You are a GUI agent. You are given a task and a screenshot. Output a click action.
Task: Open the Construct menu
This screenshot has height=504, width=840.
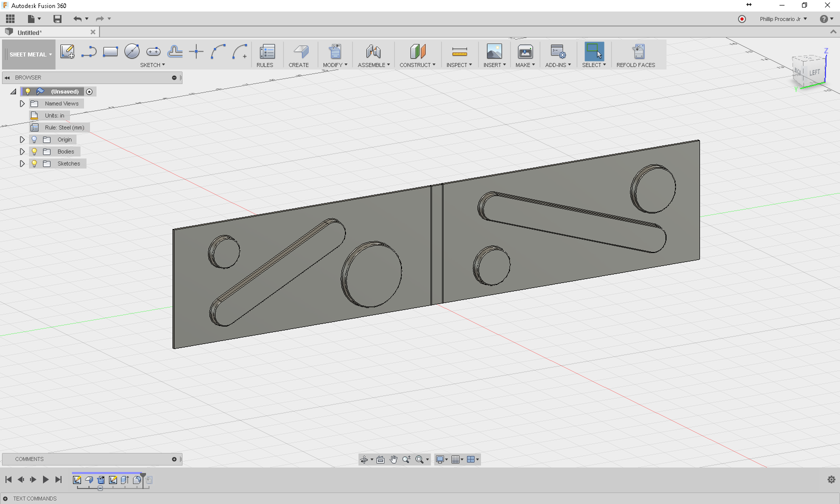pyautogui.click(x=417, y=65)
